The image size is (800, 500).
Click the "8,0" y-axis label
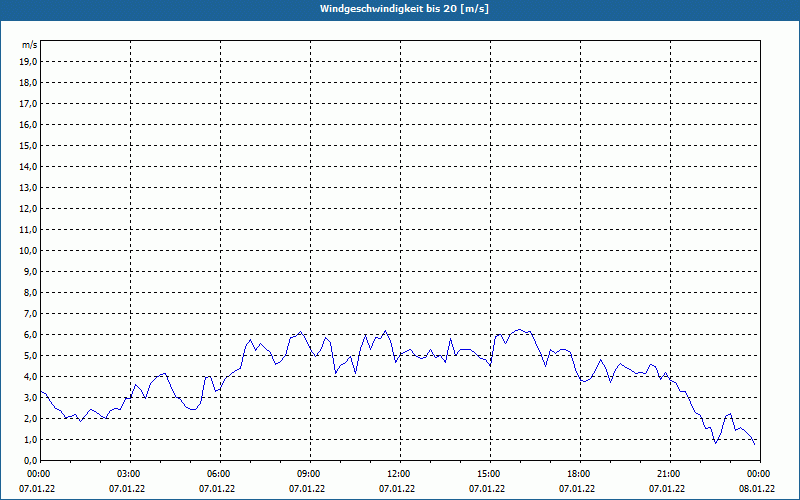pyautogui.click(x=30, y=292)
